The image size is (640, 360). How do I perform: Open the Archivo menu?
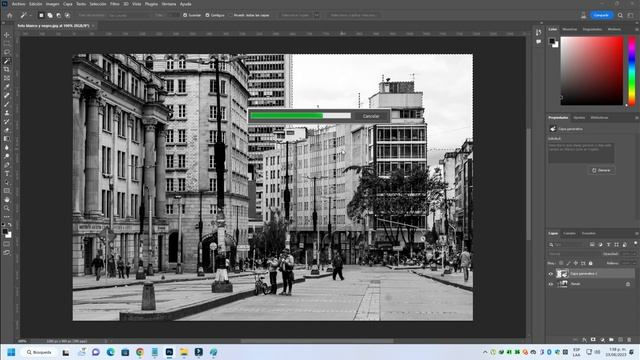[18, 4]
